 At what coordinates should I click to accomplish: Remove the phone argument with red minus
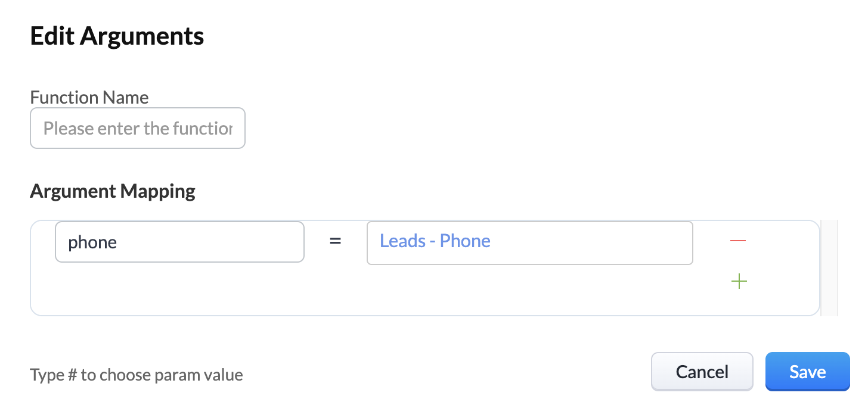[x=738, y=241]
